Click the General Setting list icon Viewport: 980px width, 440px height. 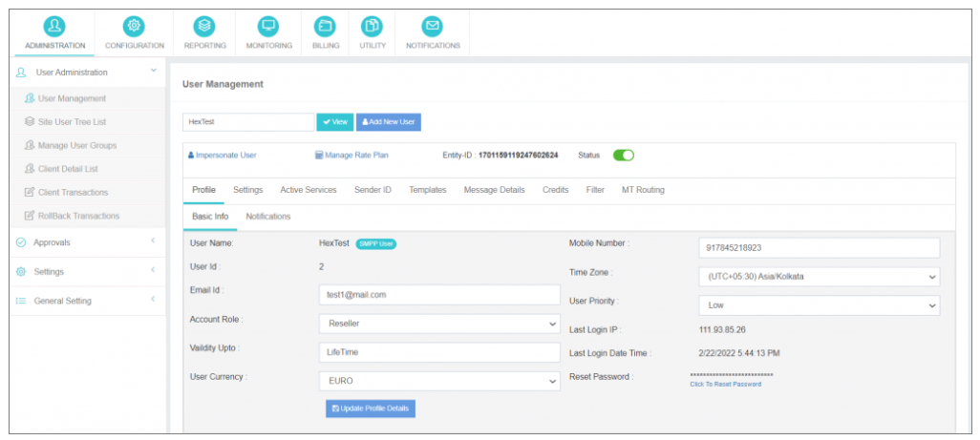[x=21, y=301]
